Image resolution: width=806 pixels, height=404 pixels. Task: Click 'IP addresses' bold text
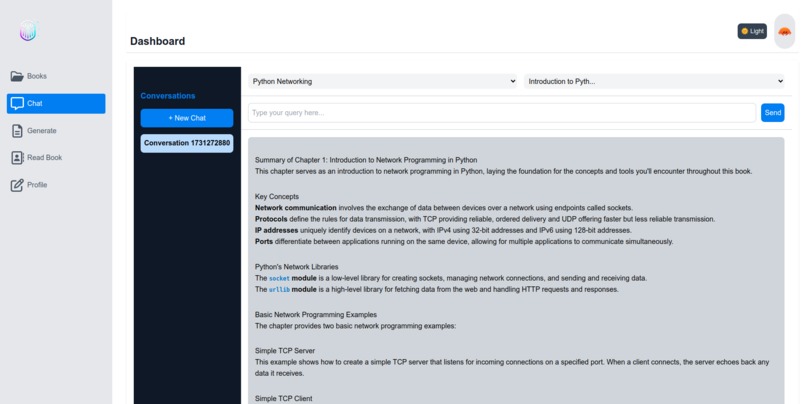277,230
